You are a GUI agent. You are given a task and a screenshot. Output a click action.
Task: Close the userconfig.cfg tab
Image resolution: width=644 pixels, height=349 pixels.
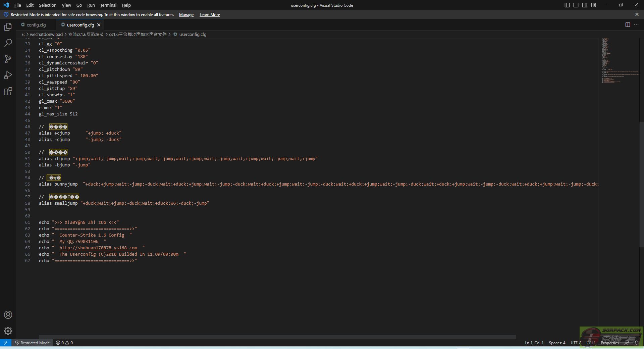[x=99, y=25]
